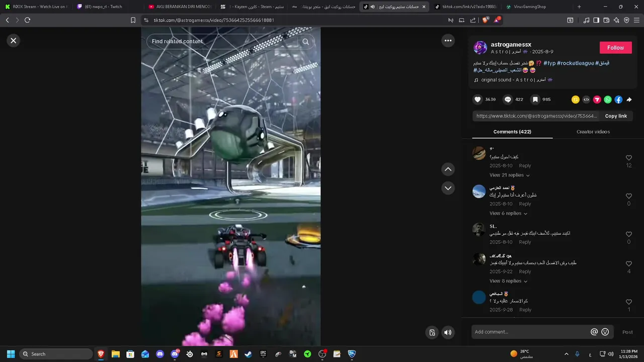Viewport: 644px width, 362px height.
Task: Reply to the 2025-9-28 comment
Action: [x=525, y=310]
